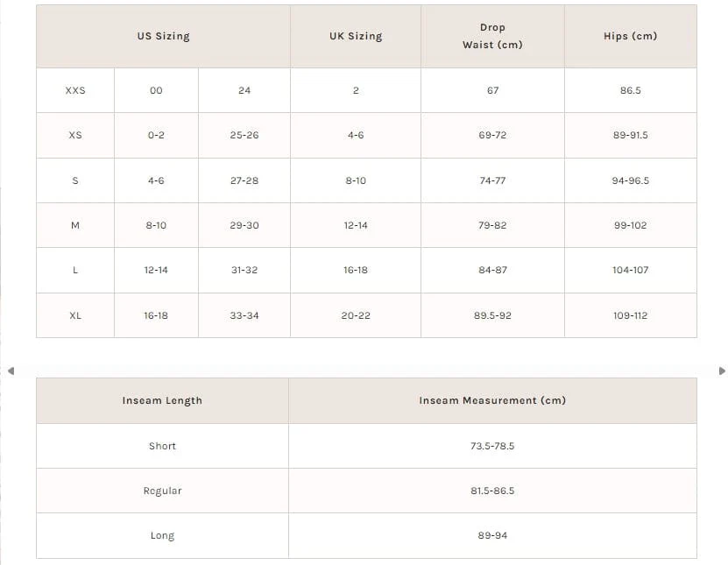This screenshot has height=565, width=728.
Task: Click the Drop Waist (cm) header
Action: point(492,36)
